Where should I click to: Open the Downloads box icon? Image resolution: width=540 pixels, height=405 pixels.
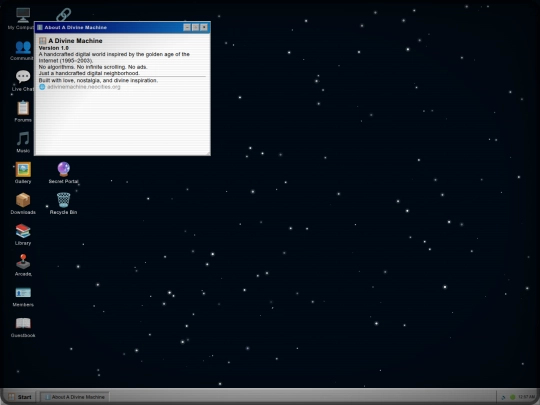pyautogui.click(x=23, y=204)
